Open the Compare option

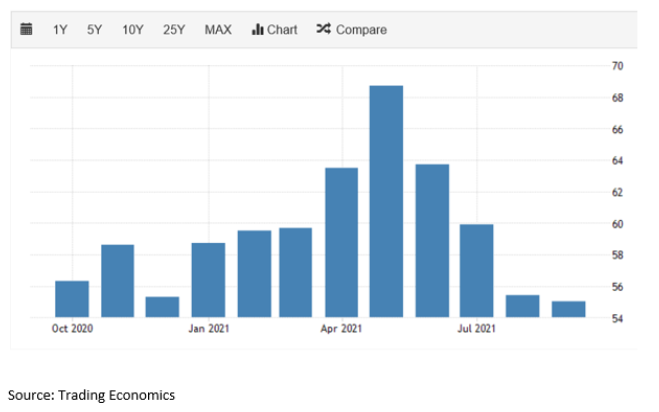click(351, 29)
